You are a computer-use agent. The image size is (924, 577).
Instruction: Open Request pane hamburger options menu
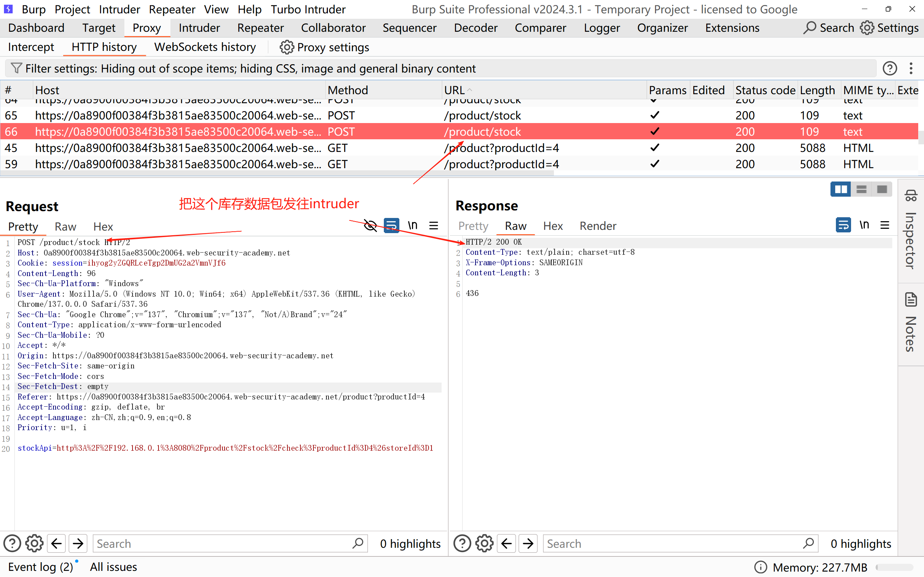point(433,226)
